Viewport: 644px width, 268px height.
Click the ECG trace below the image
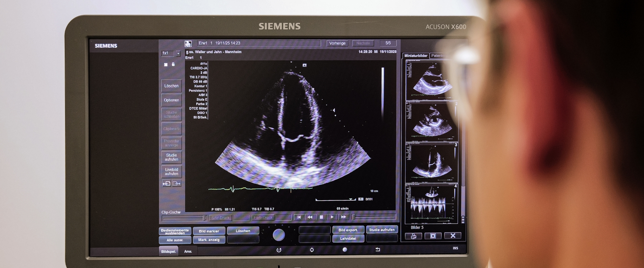(261, 189)
